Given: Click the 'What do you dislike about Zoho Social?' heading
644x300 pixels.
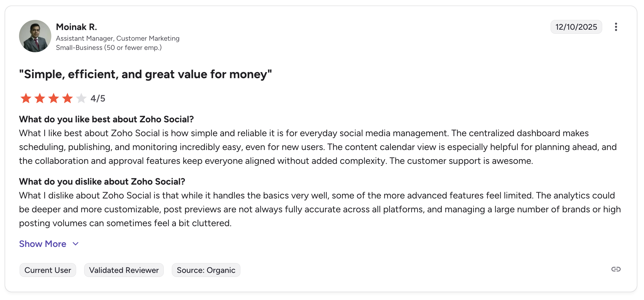Looking at the screenshot, I should click(102, 181).
